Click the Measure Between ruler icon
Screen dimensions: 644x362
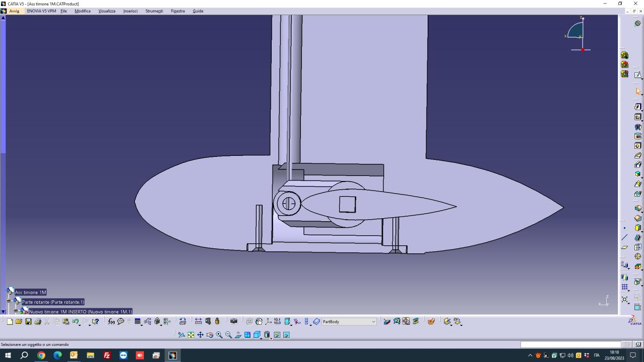(198, 322)
